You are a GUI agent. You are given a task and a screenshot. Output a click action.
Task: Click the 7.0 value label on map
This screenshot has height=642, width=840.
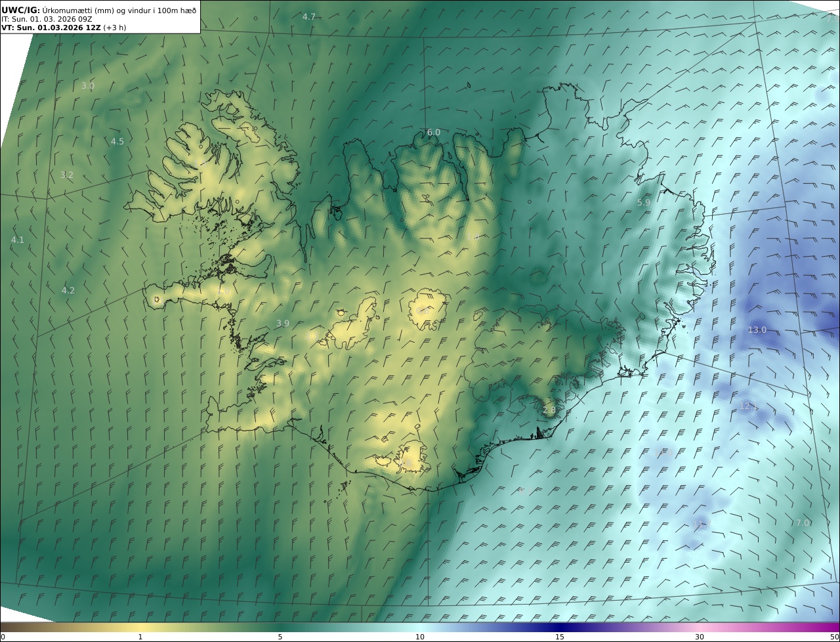tap(803, 523)
